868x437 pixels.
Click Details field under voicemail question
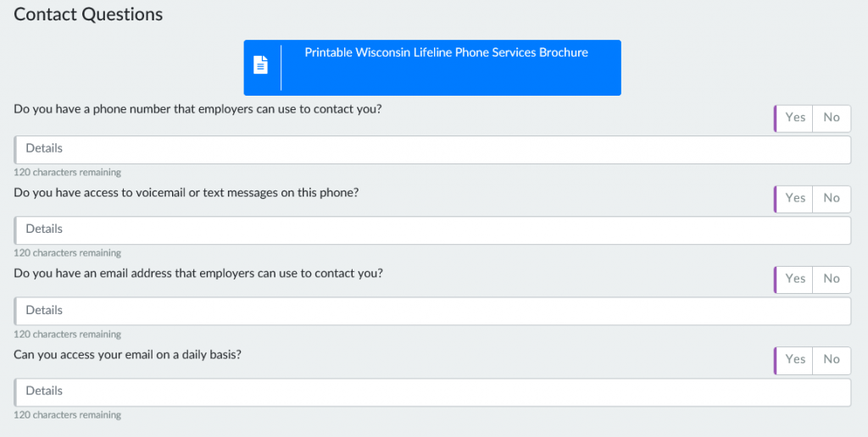[432, 230]
